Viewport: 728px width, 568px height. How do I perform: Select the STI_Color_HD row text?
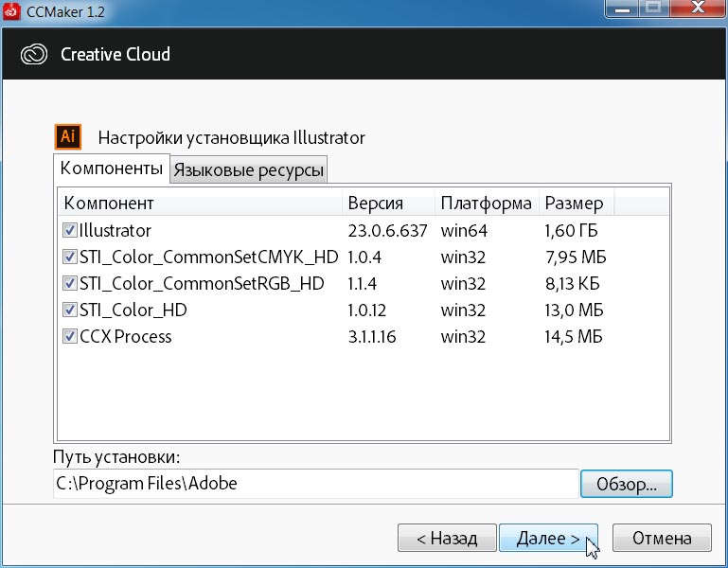tap(133, 310)
